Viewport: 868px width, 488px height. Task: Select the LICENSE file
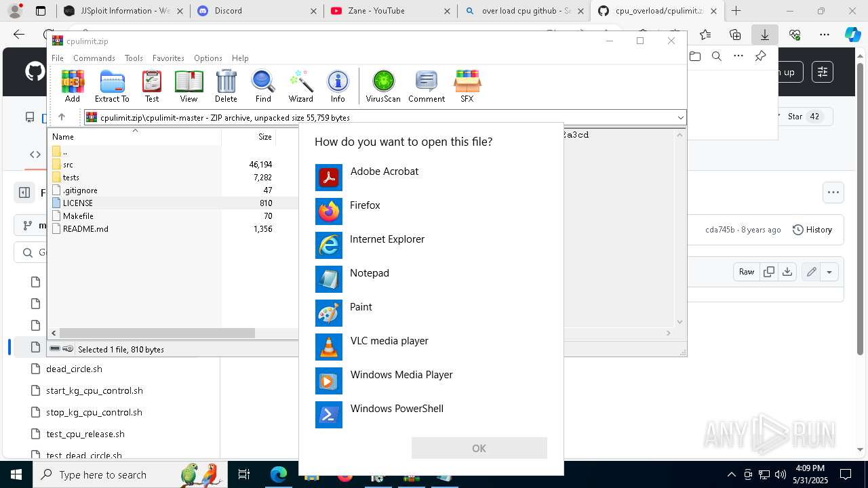(78, 203)
